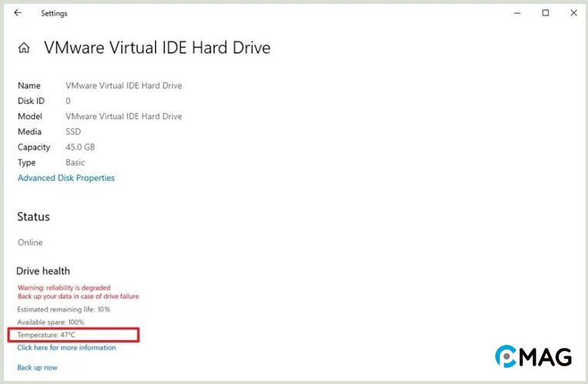Click the Name field label
Viewport: 588px width, 384px height.
pyautogui.click(x=29, y=85)
